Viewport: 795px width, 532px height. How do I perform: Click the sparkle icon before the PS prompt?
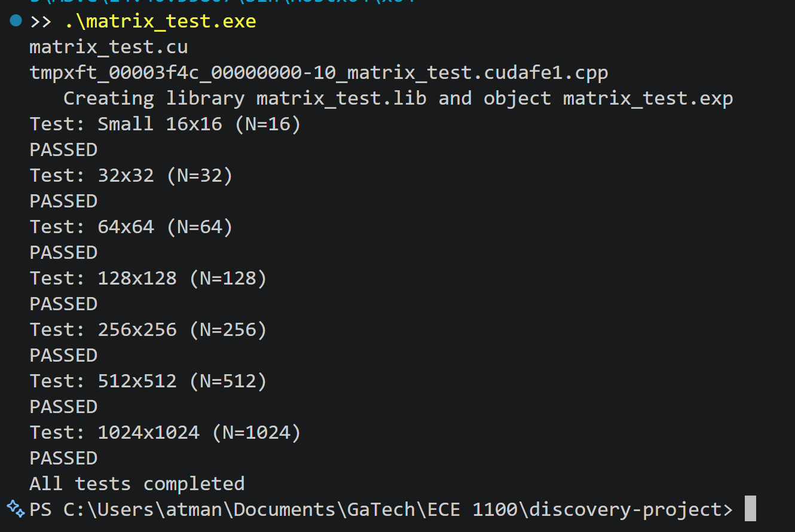point(15,507)
